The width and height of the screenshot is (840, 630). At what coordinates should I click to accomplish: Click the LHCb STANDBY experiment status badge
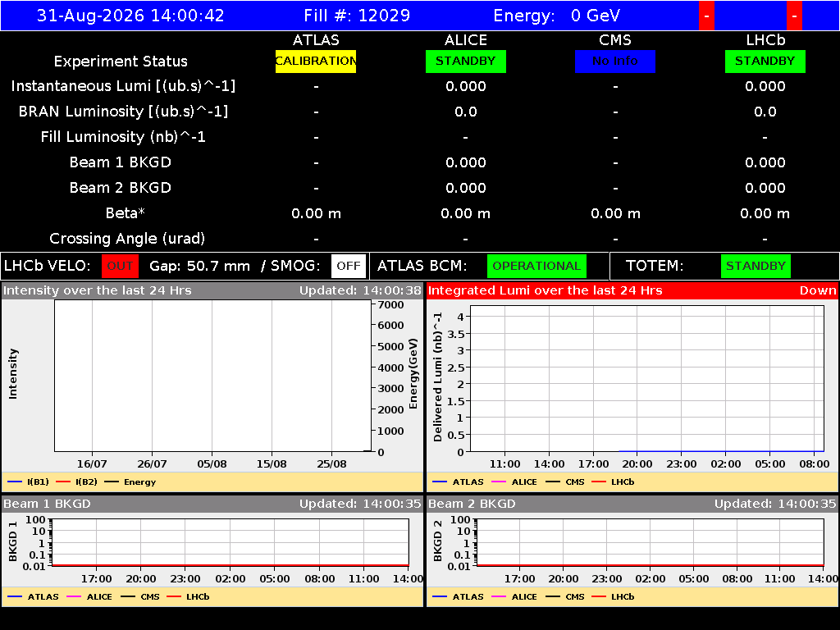tap(765, 61)
